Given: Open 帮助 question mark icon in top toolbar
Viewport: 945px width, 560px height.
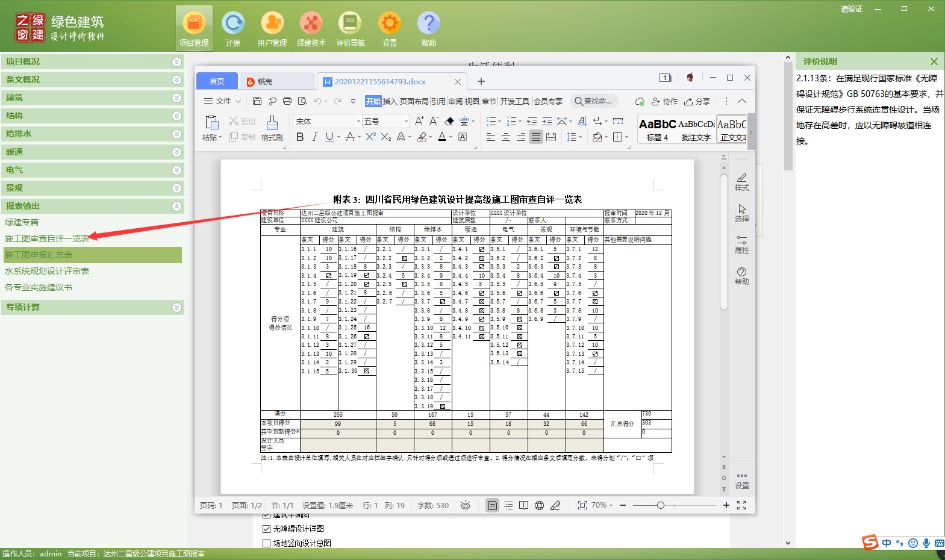Looking at the screenshot, I should click(x=428, y=28).
